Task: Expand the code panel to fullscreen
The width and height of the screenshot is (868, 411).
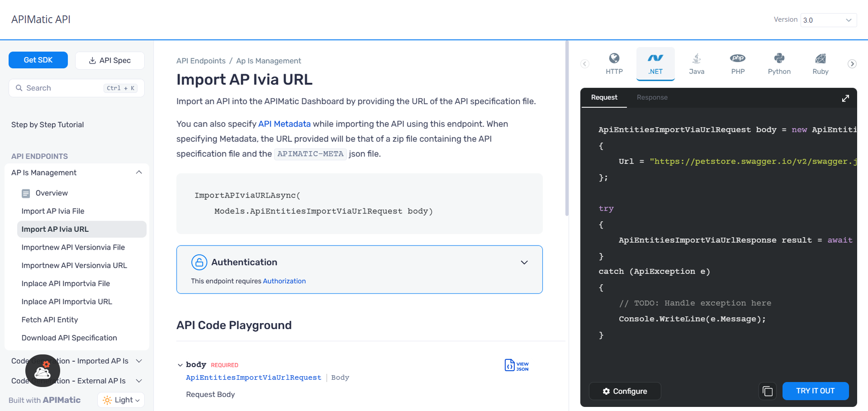Action: click(845, 98)
